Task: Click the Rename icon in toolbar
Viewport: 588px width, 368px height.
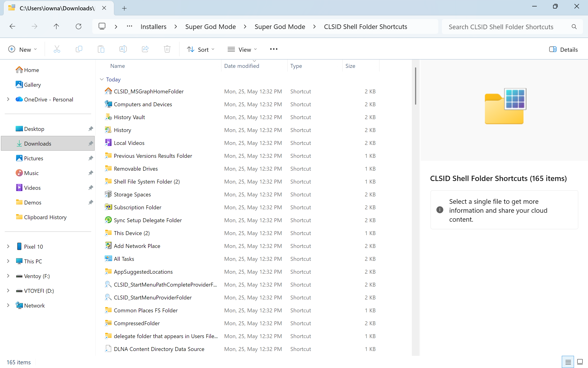Action: [123, 49]
